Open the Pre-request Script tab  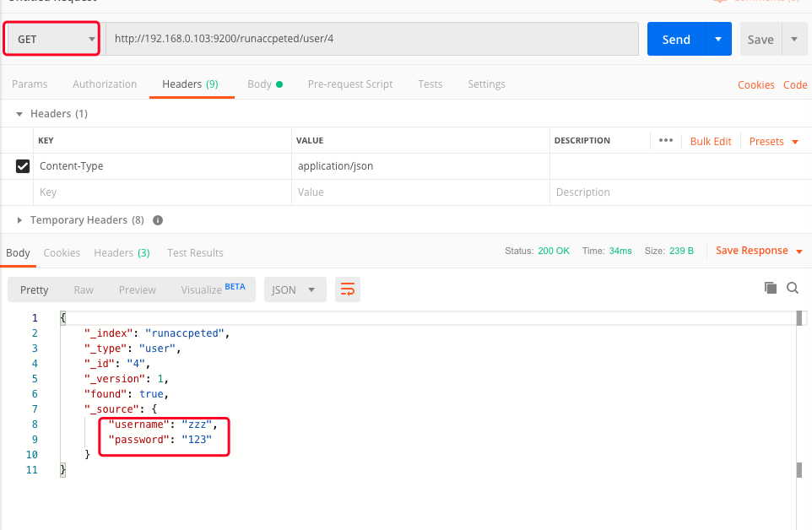tap(350, 84)
